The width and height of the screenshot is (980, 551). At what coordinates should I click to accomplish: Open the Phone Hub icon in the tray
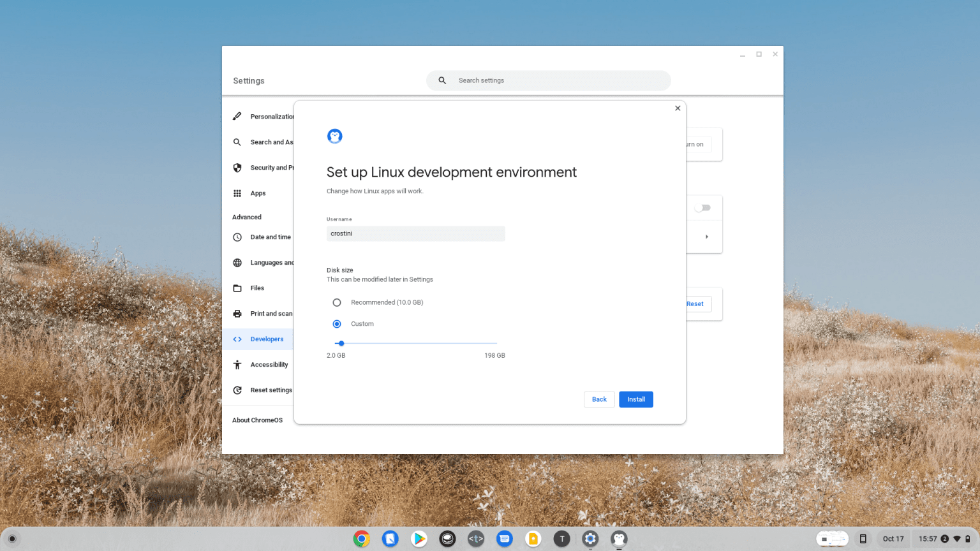pos(863,539)
